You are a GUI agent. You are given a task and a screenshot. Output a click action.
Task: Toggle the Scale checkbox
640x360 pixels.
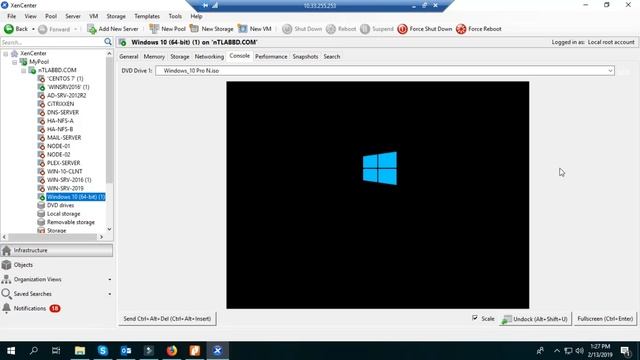coord(475,318)
